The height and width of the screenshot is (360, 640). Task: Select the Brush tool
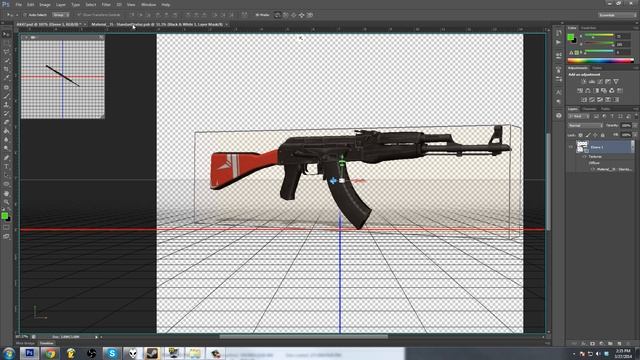click(6, 96)
